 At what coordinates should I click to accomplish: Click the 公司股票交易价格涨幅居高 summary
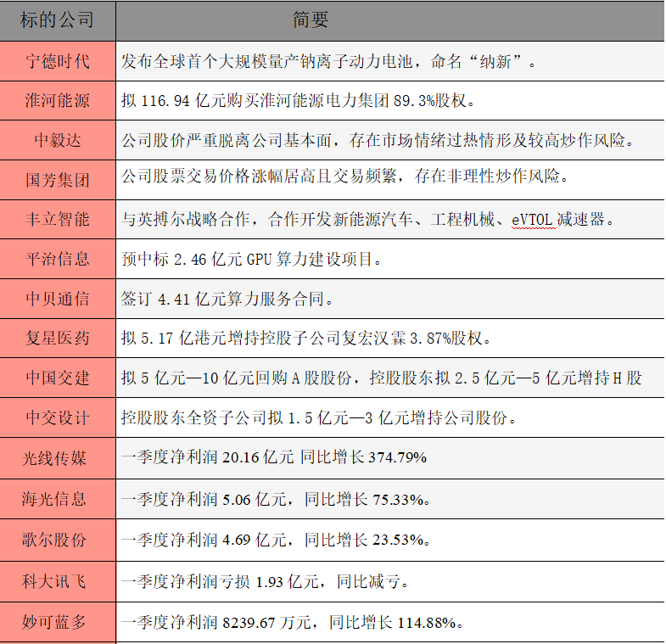(345, 176)
